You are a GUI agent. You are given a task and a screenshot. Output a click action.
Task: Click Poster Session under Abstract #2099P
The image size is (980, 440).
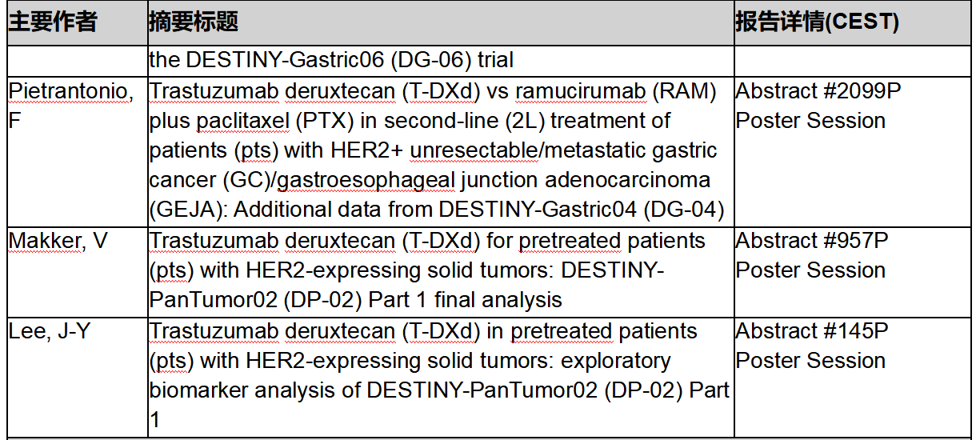pyautogui.click(x=810, y=121)
